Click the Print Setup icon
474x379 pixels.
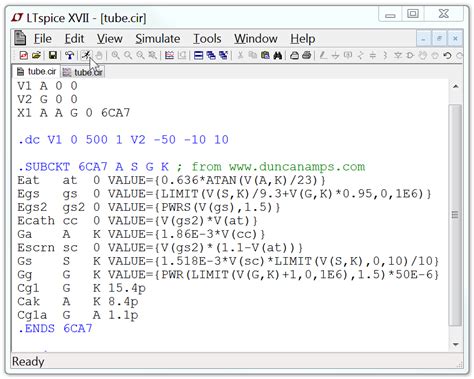[294, 55]
